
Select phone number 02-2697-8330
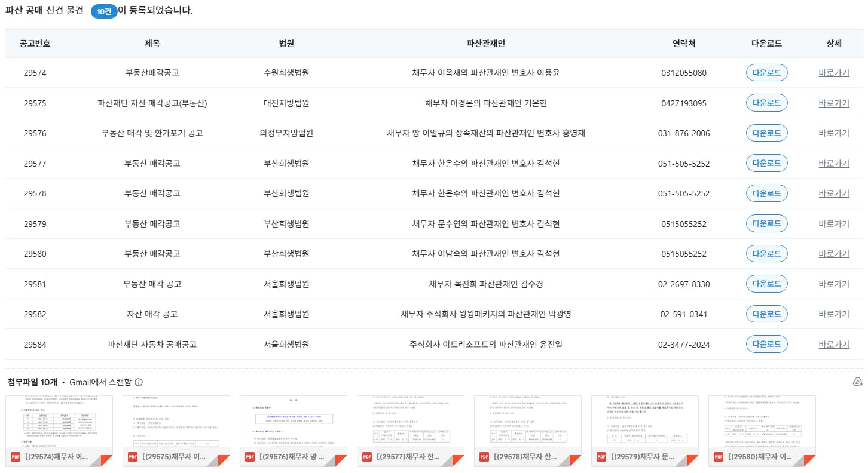[684, 284]
